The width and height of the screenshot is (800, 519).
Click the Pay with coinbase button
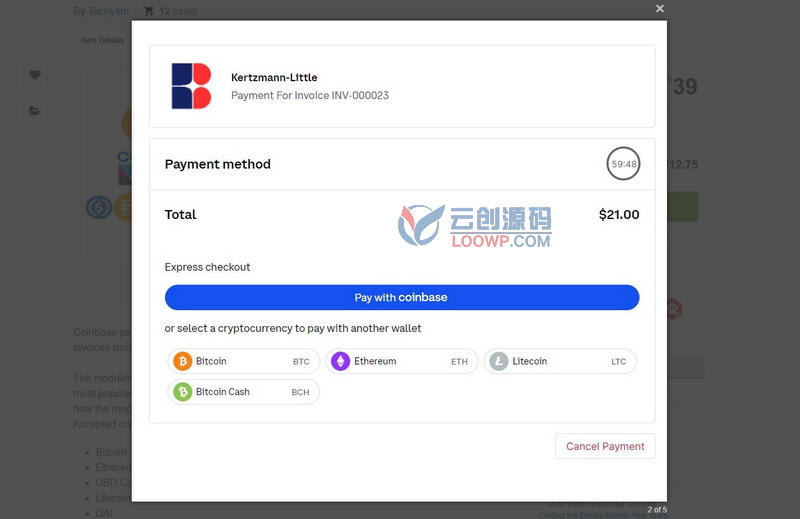(x=402, y=298)
